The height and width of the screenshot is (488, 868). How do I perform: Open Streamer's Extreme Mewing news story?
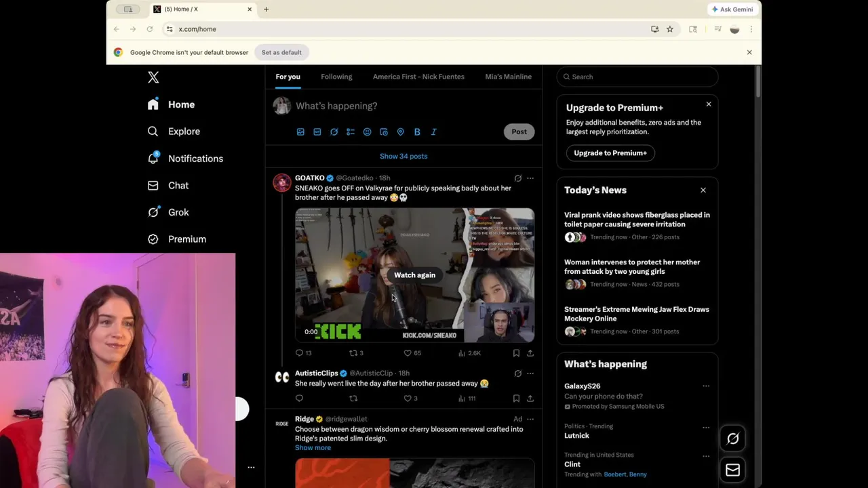tap(637, 314)
